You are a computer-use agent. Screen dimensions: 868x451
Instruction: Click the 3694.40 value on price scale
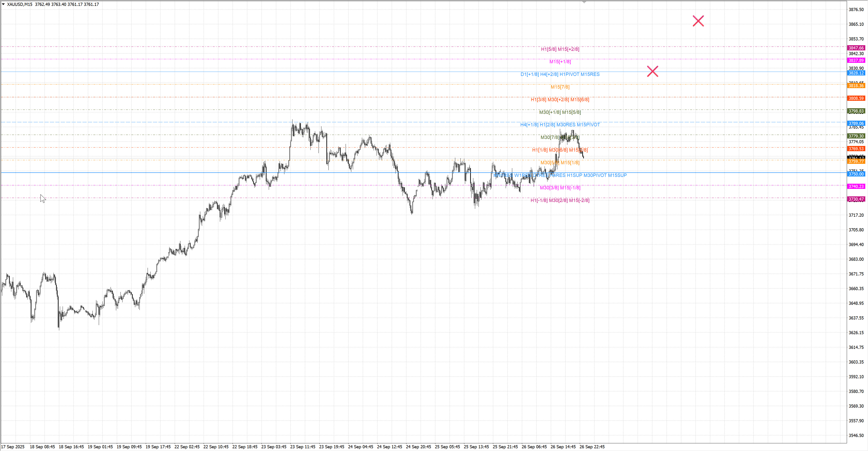click(856, 244)
